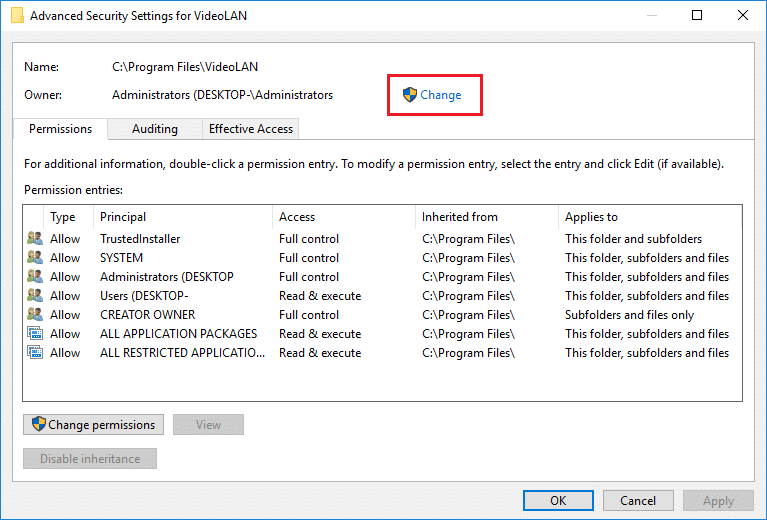The width and height of the screenshot is (767, 520).
Task: Click the Apply button
Action: coord(718,500)
